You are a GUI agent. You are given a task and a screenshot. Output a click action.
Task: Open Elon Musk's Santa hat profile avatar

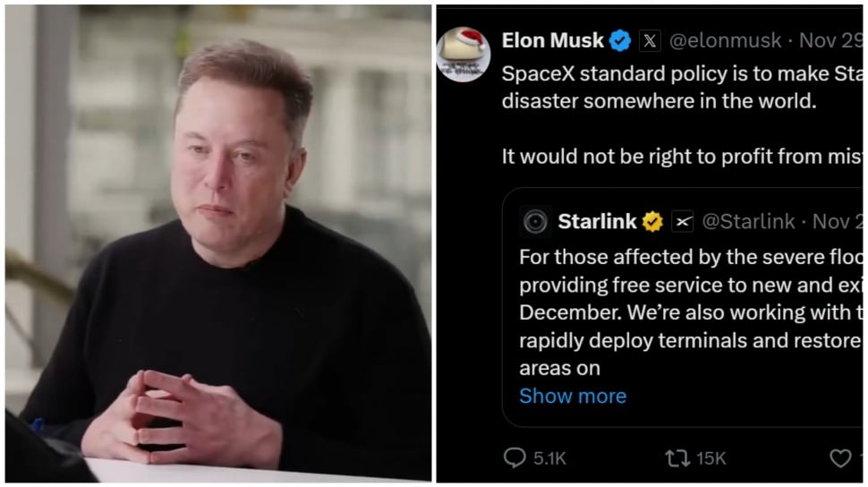click(463, 53)
